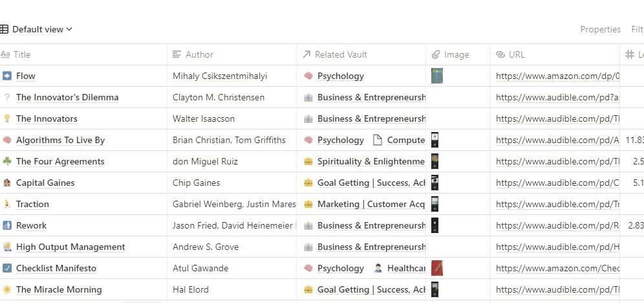Screen dimensions: 644x303
Task: Click the paperclip icon in the Image column header
Action: pos(436,54)
